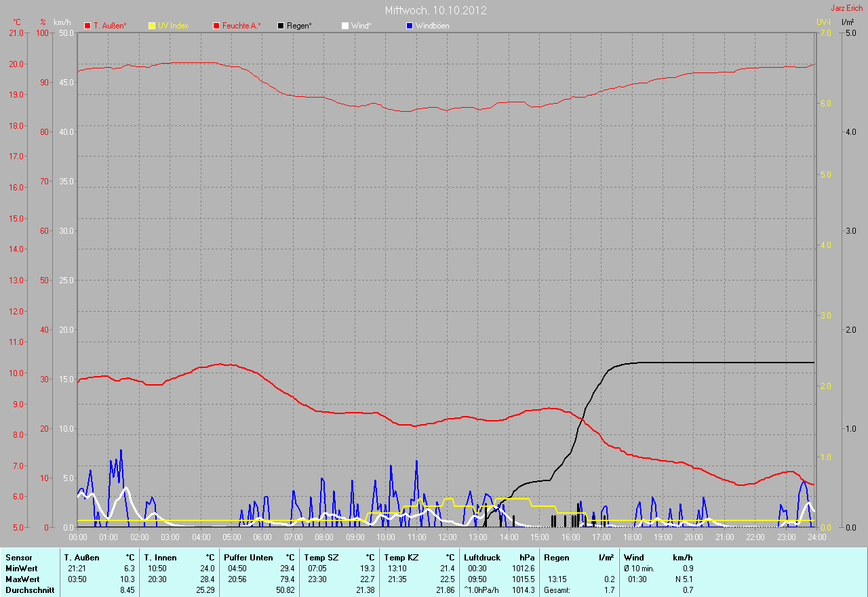The width and height of the screenshot is (868, 597).
Task: Click the Temp KZ minimum time '13:10'
Action: pos(397,569)
